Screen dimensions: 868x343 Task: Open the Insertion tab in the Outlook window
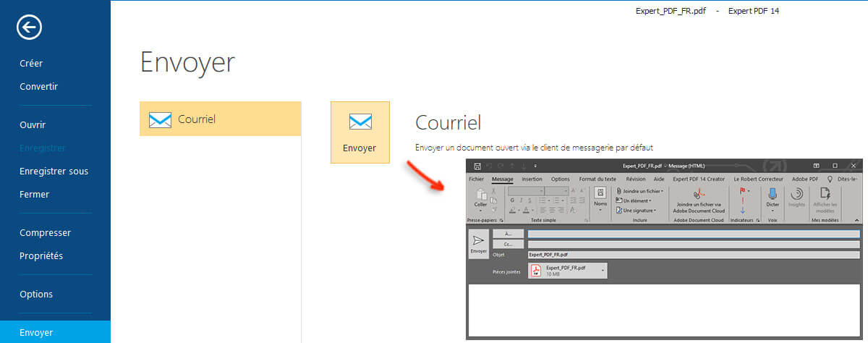point(532,179)
